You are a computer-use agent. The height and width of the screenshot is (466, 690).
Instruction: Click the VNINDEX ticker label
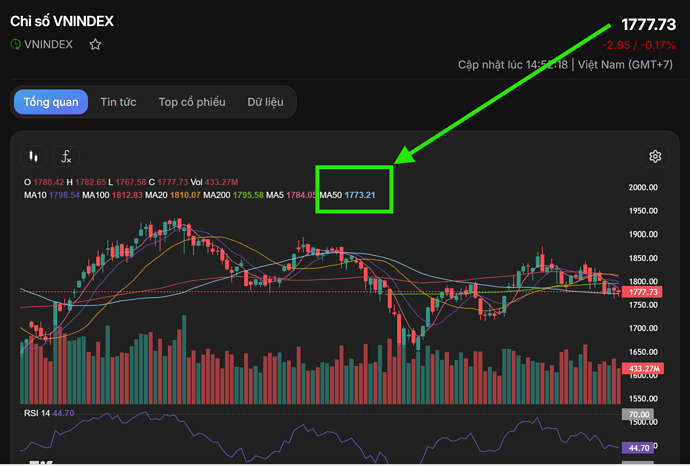[x=48, y=44]
